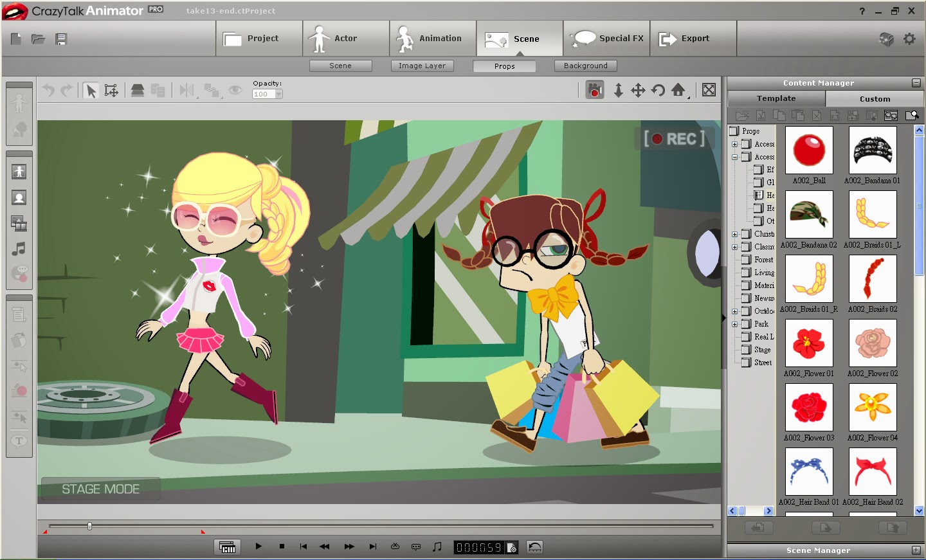Show the timeline panel

coord(227,547)
